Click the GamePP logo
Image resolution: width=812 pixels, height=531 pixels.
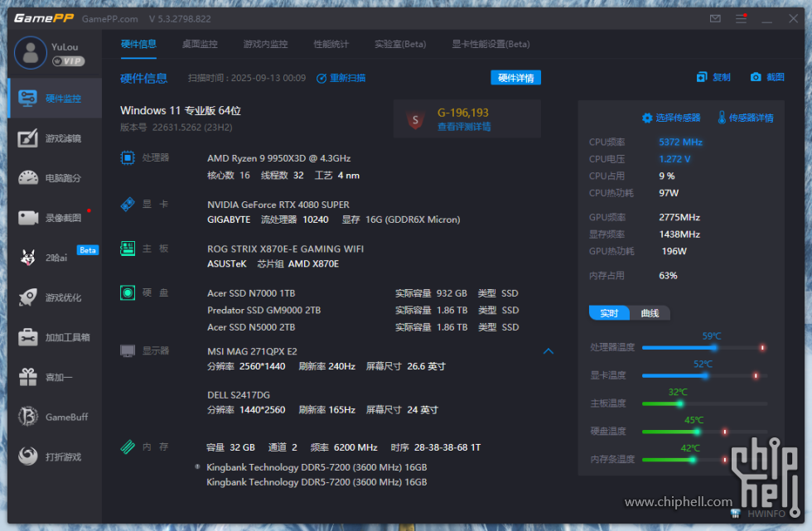pyautogui.click(x=43, y=18)
